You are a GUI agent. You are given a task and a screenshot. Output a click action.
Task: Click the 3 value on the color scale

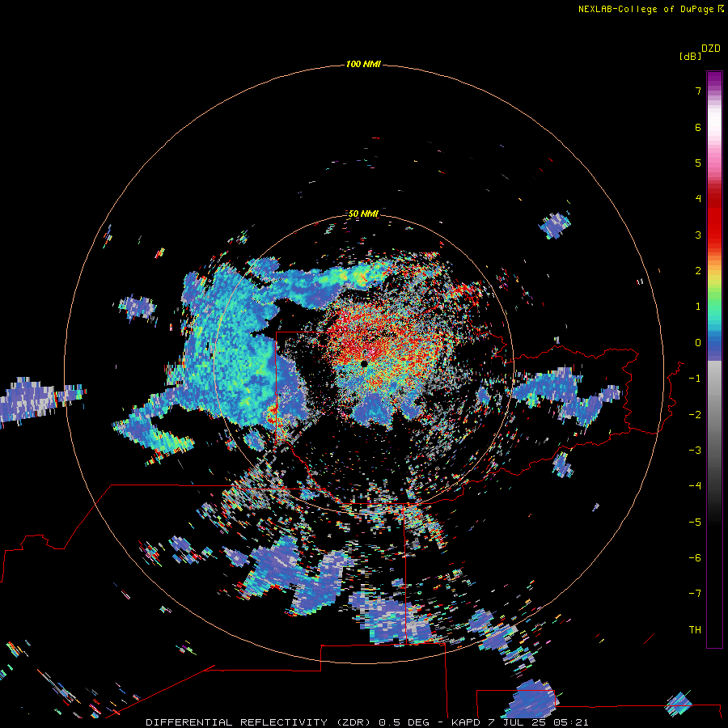[698, 235]
